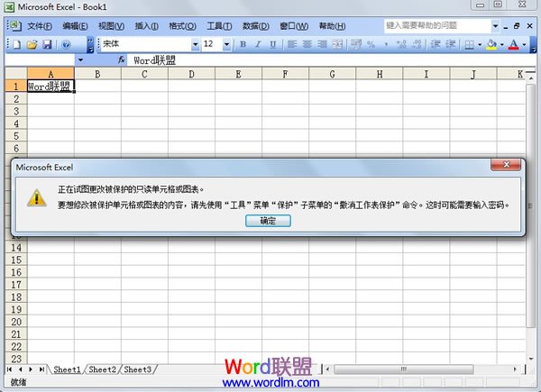Image resolution: width=541 pixels, height=392 pixels.
Task: Apply Currency style format
Action: 356,44
